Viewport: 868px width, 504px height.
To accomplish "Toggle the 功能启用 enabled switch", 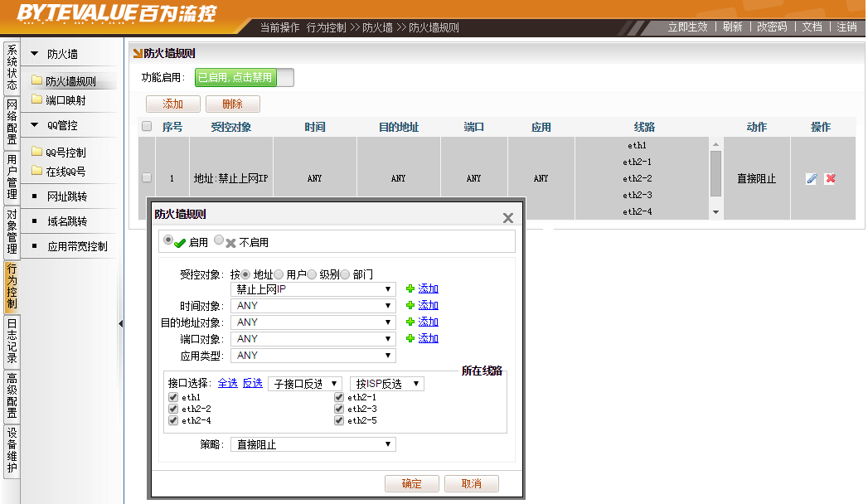I will pos(244,78).
